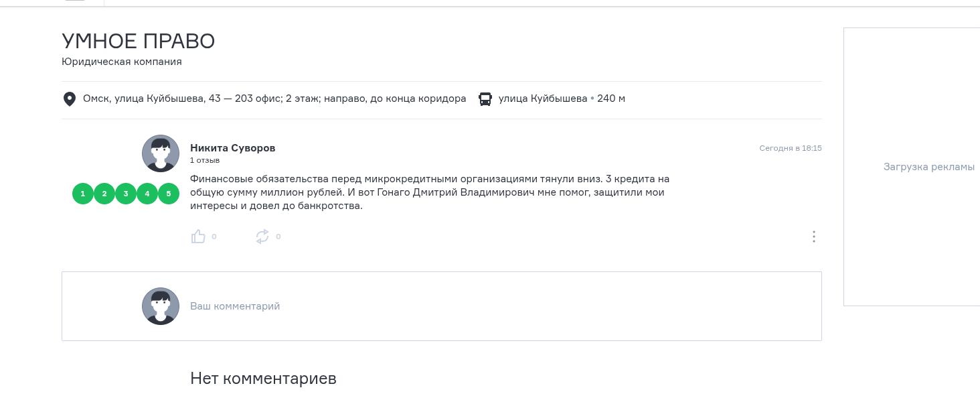Focus the 'Ваш комментарий' input field

442,306
